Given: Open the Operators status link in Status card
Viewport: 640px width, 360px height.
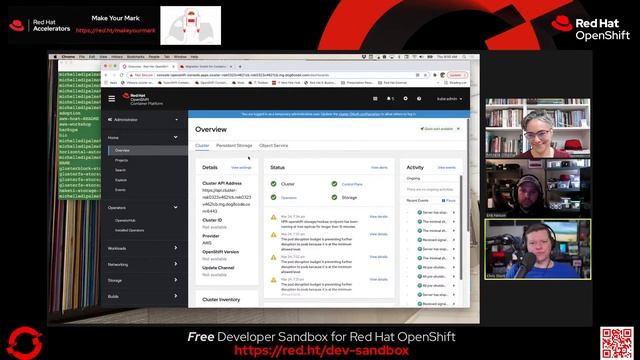Looking at the screenshot, I should [289, 198].
